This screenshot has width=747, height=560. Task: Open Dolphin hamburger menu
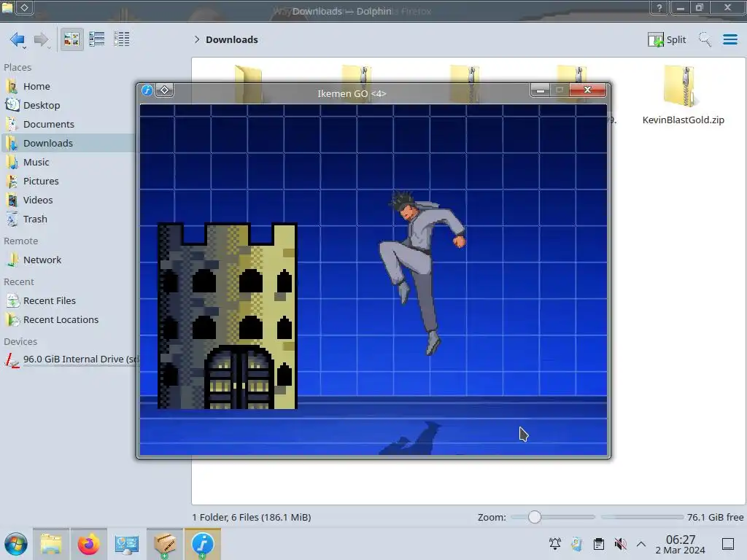(729, 39)
